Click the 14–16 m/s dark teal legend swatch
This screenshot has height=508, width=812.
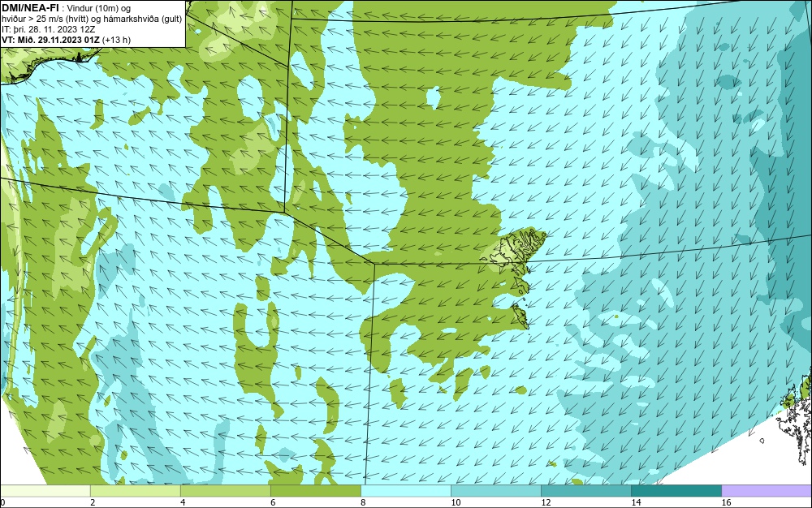[676, 491]
